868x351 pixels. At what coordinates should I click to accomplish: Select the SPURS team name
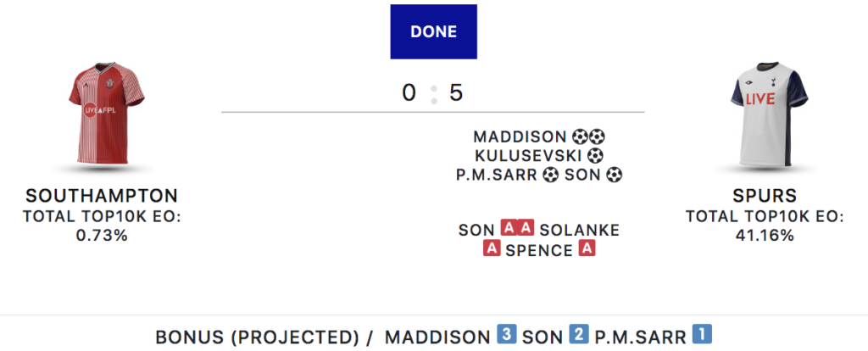pos(764,197)
